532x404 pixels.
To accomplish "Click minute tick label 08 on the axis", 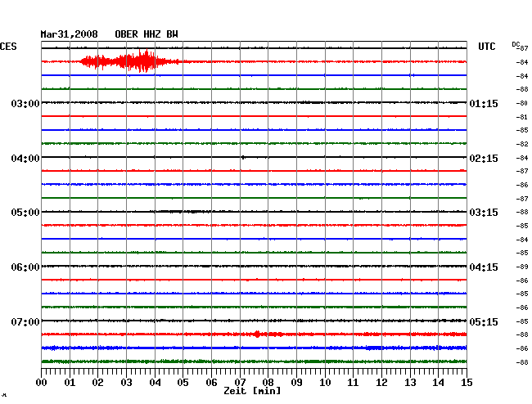I will [x=268, y=382].
